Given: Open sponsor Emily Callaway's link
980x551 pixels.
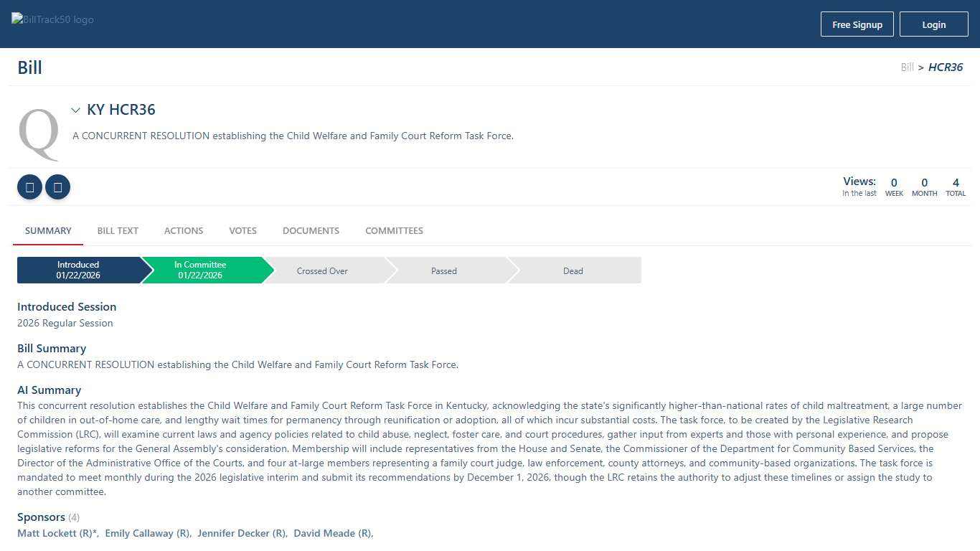Looking at the screenshot, I should 147,533.
